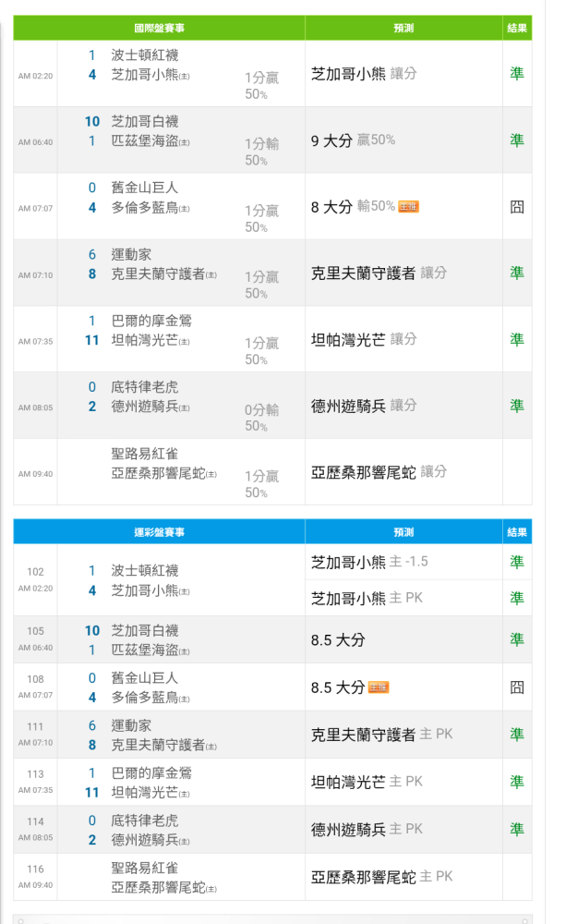The width and height of the screenshot is (566, 924).
Task: Click the AM 09:40 time in 國際盤 table
Action: click(35, 474)
